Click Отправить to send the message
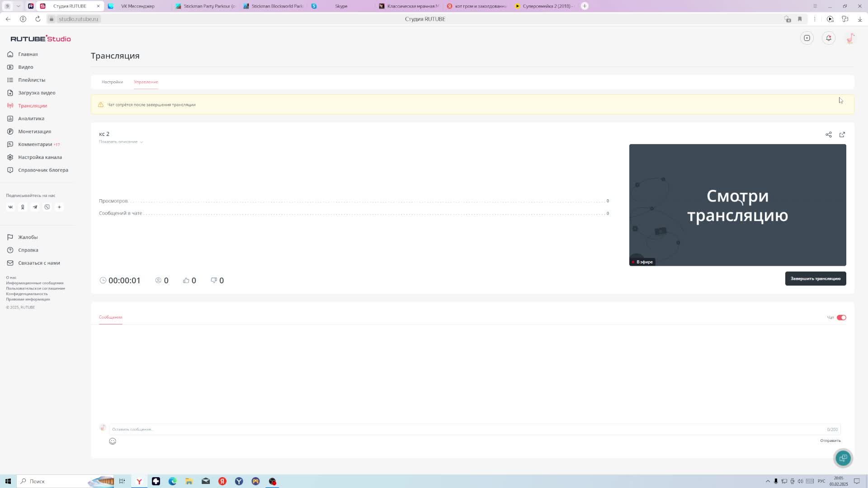 point(830,441)
